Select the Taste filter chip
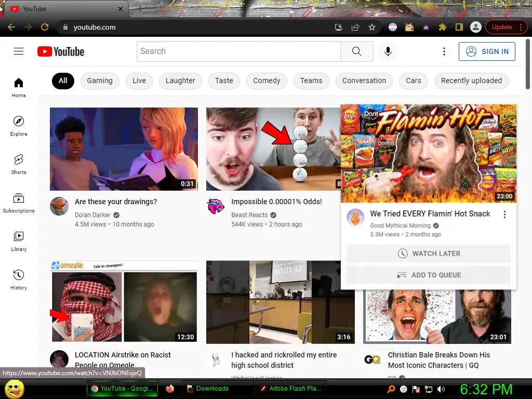 click(224, 81)
